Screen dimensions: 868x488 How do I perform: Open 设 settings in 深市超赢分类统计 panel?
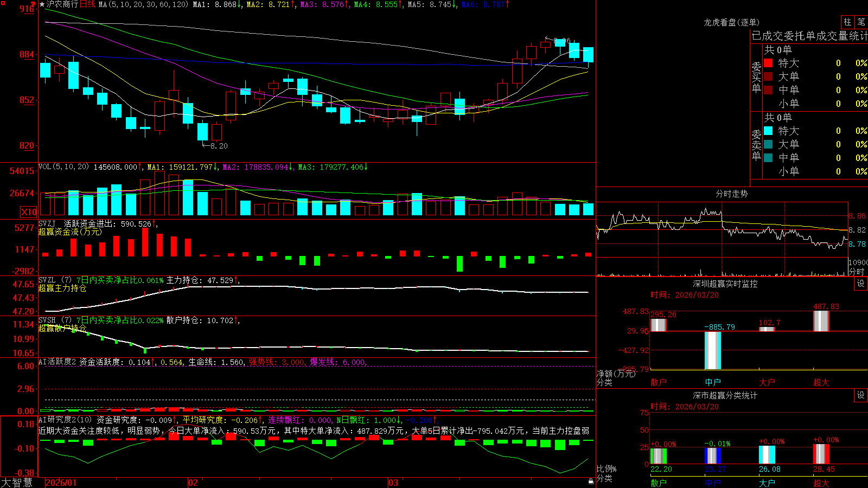coord(861,395)
